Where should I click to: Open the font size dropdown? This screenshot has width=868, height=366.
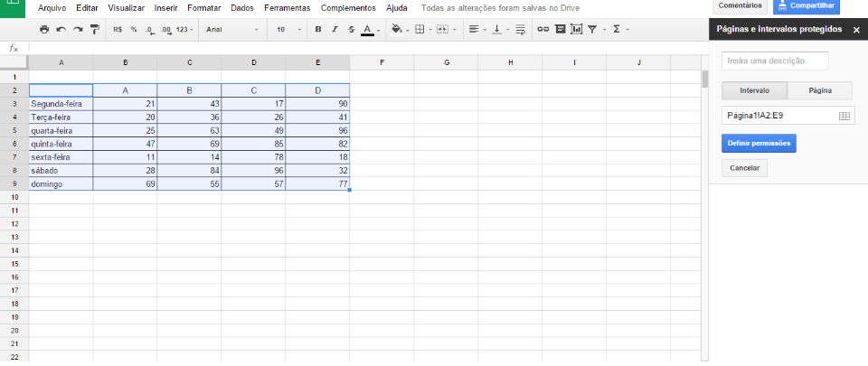pyautogui.click(x=288, y=30)
